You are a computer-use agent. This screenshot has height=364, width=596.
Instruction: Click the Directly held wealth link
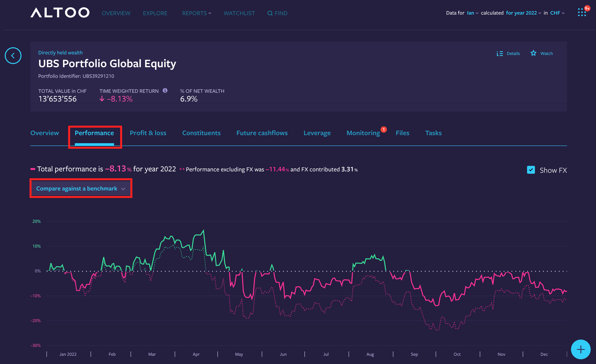(x=60, y=53)
